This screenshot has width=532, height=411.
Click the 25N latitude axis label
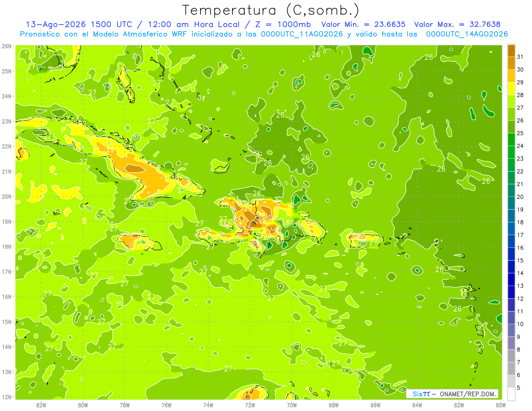click(7, 71)
